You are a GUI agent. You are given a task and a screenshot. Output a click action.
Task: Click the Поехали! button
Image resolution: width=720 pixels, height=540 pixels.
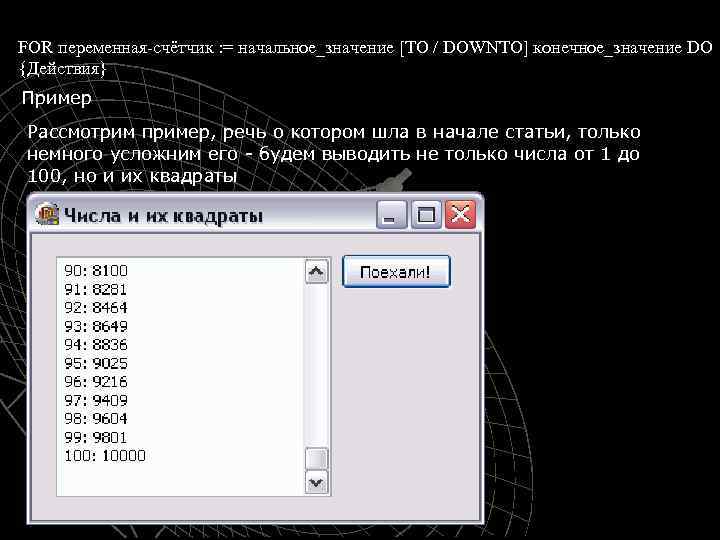pos(396,272)
